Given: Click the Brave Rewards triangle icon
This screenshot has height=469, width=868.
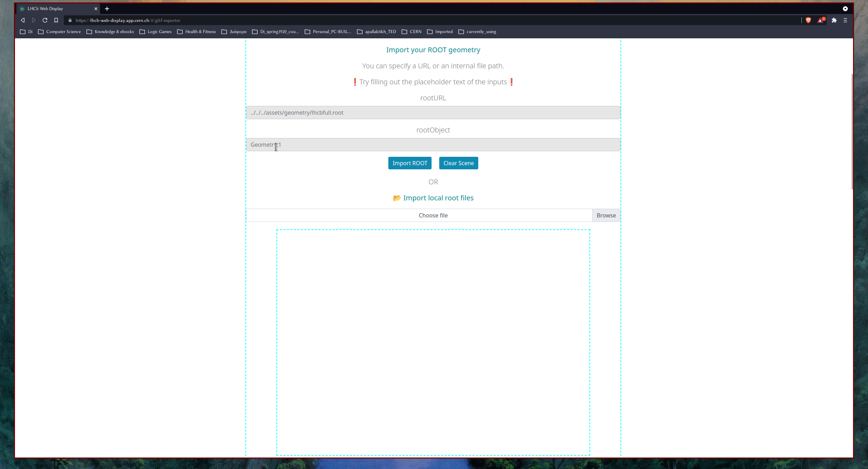Looking at the screenshot, I should [x=821, y=20].
